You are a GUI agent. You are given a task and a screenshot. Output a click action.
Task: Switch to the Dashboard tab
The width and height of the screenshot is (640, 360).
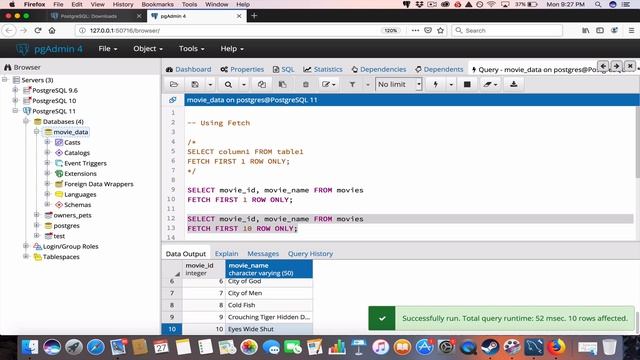pyautogui.click(x=189, y=69)
